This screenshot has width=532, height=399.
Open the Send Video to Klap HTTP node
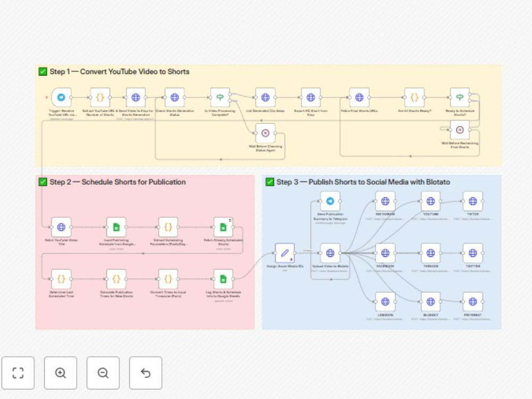tap(136, 97)
